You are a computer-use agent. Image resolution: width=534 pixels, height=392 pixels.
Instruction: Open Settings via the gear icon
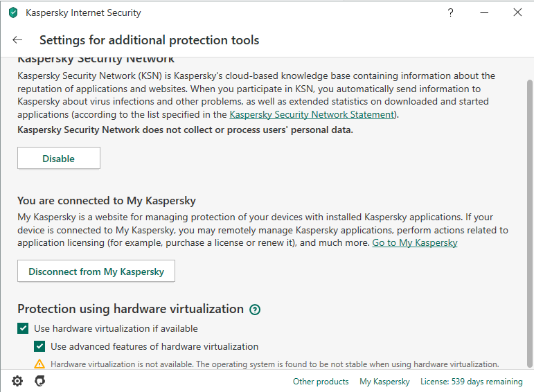point(17,382)
